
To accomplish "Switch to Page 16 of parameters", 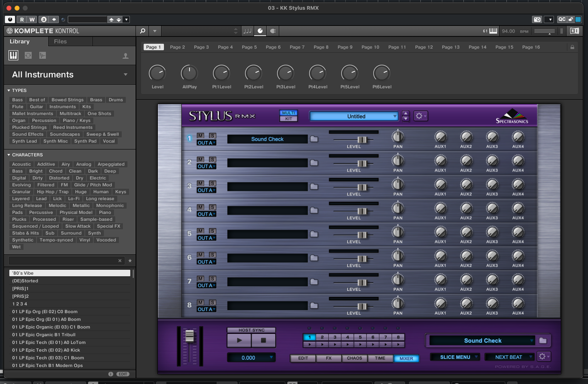I will click(531, 47).
